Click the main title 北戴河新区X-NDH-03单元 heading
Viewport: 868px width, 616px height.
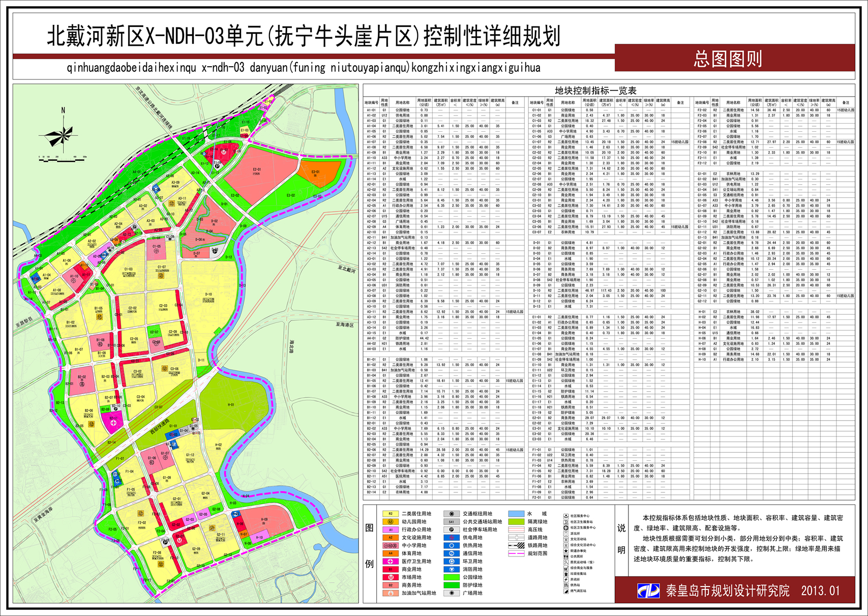point(304,36)
